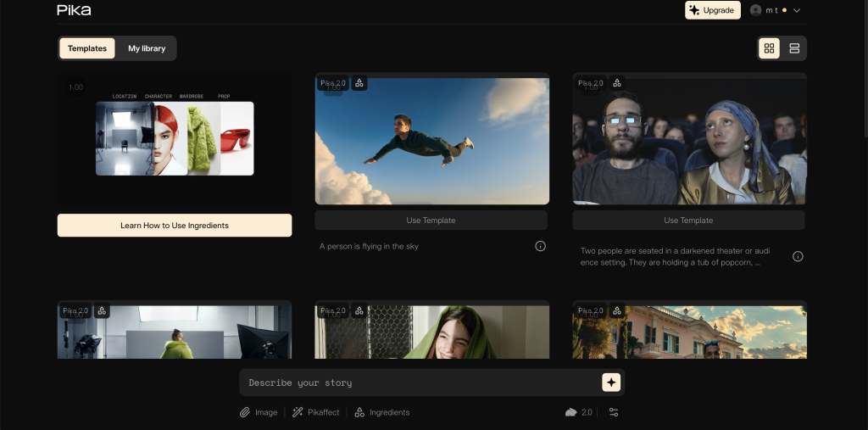
Task: Click the Upgrade button
Action: 712,10
